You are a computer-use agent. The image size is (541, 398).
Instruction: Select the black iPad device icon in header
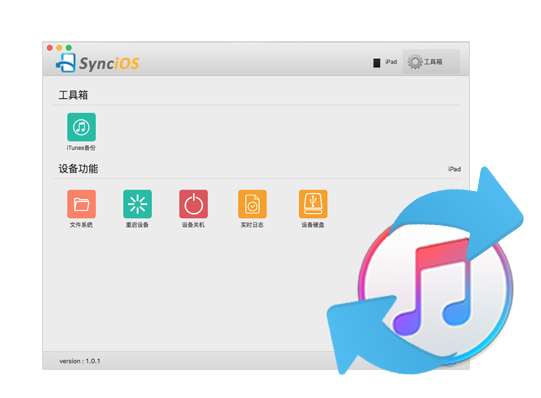377,62
